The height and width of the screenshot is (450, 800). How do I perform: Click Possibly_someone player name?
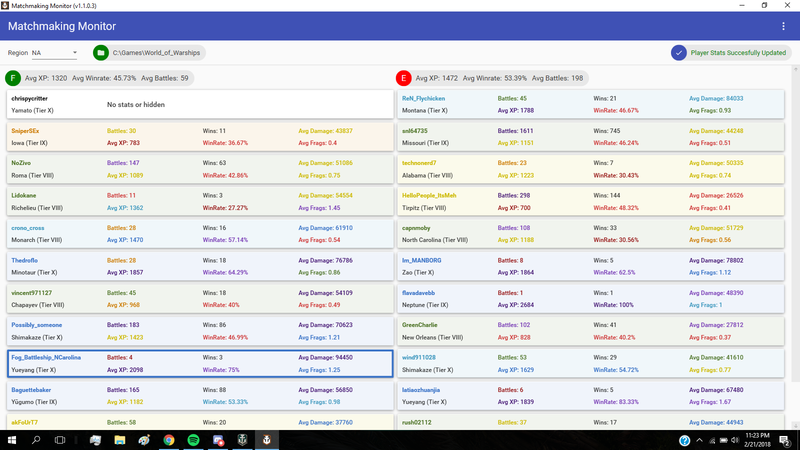coord(37,325)
